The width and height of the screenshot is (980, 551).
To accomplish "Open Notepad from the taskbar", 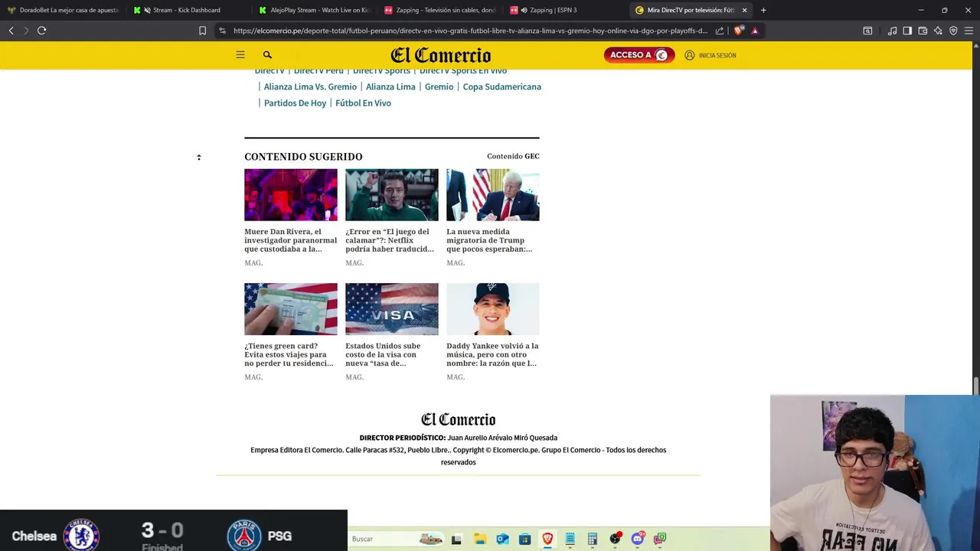I will click(x=570, y=539).
